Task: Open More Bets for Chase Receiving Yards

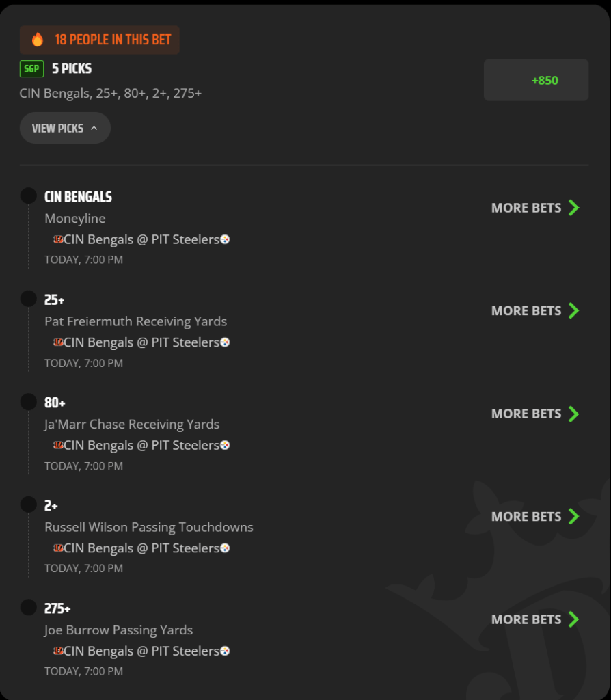Action: [535, 414]
